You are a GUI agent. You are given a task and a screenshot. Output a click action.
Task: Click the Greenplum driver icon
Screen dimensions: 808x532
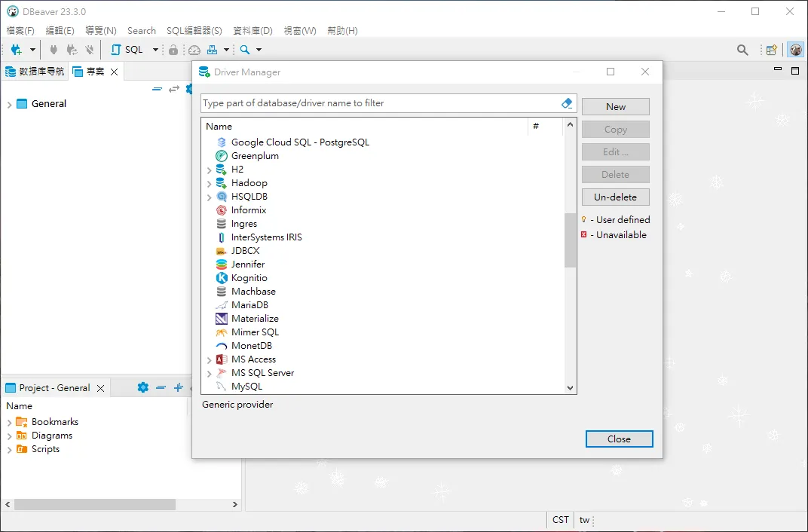pyautogui.click(x=222, y=155)
